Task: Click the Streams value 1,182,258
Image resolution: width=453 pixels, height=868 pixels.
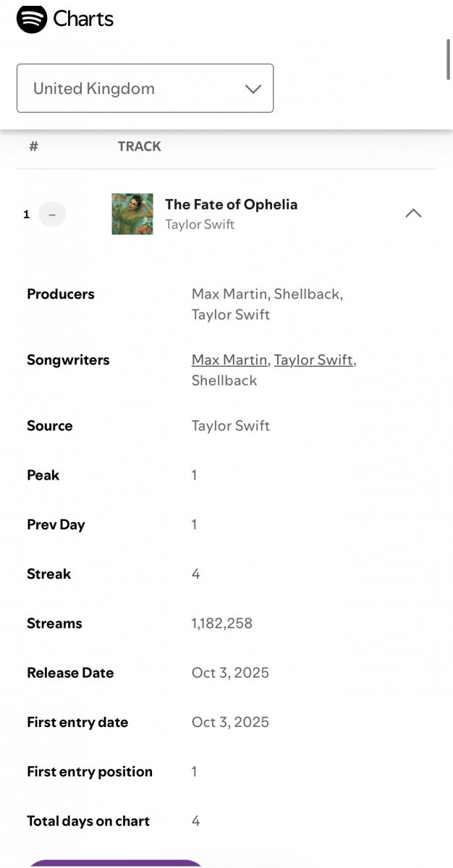Action: point(222,624)
